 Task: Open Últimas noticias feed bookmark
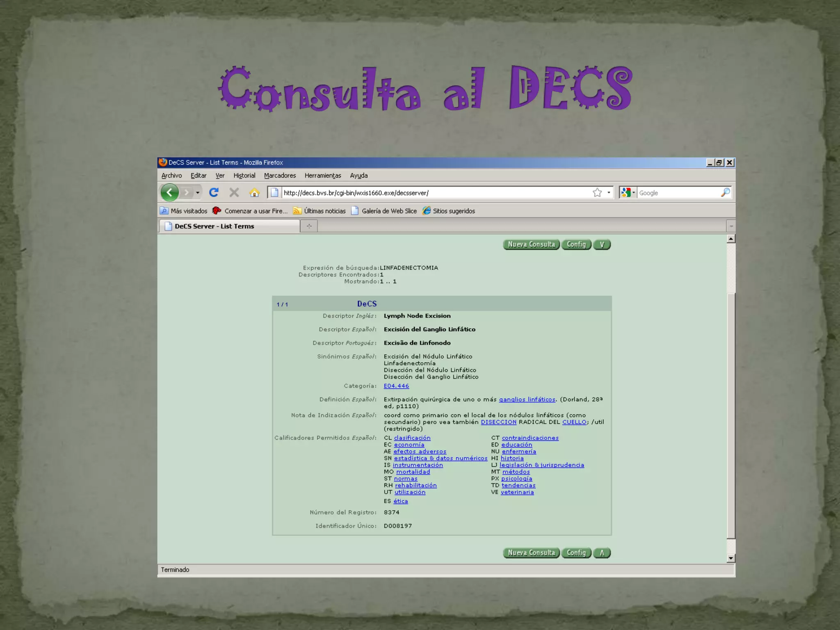(x=319, y=211)
